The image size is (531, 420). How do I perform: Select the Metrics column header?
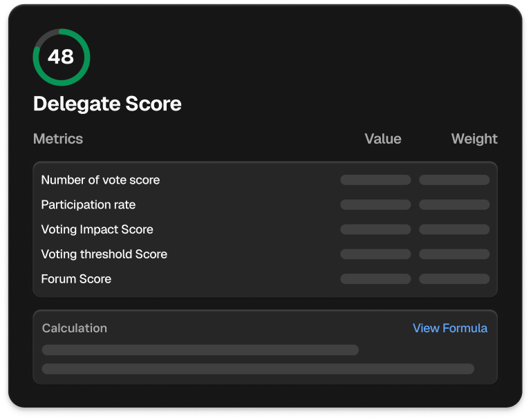(x=58, y=139)
